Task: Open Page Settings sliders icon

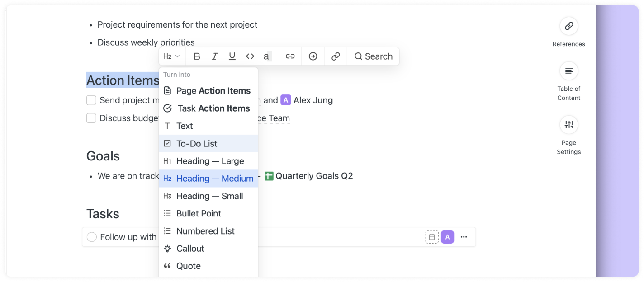Action: pyautogui.click(x=569, y=125)
